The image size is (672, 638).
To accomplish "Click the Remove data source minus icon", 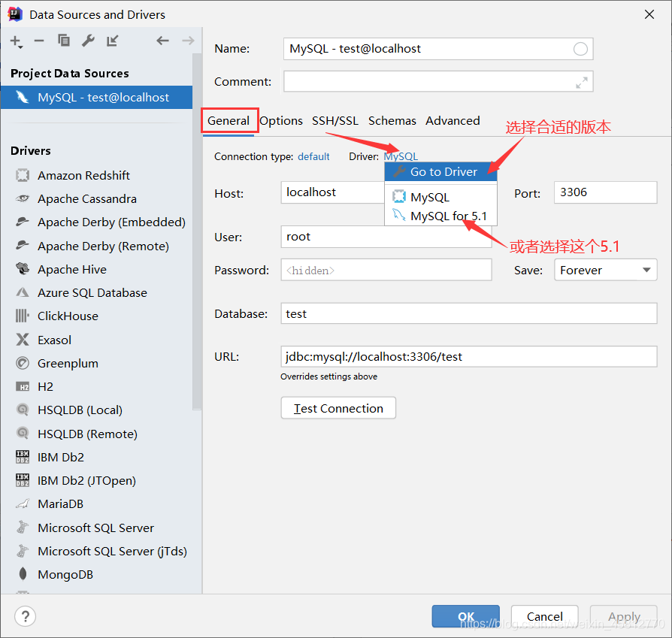I will tap(39, 41).
